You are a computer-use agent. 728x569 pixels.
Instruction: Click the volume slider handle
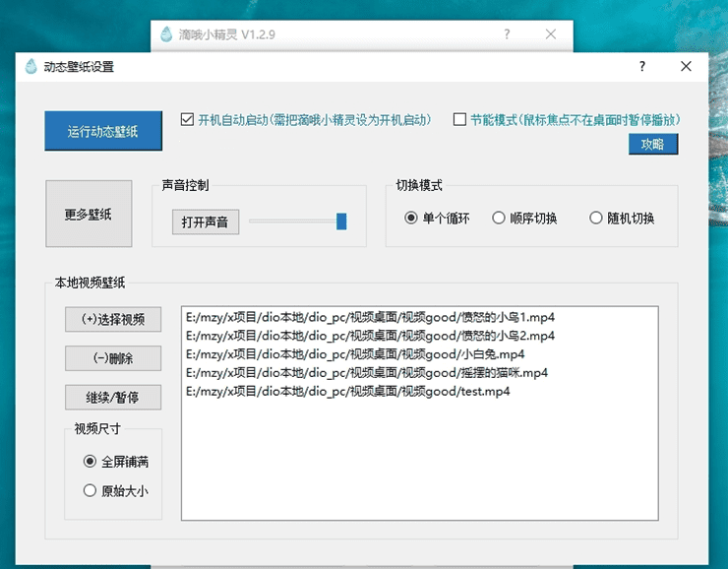click(x=341, y=221)
